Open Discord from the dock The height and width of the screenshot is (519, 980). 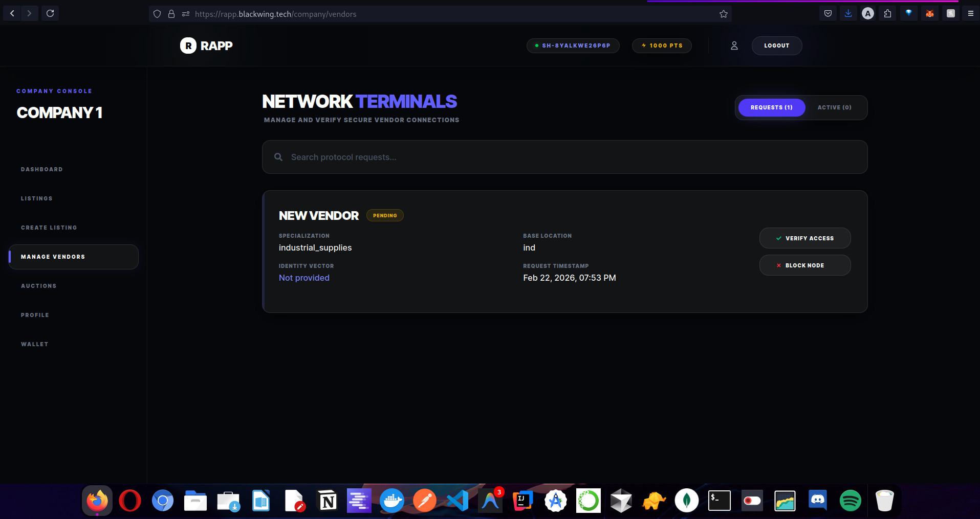click(818, 501)
